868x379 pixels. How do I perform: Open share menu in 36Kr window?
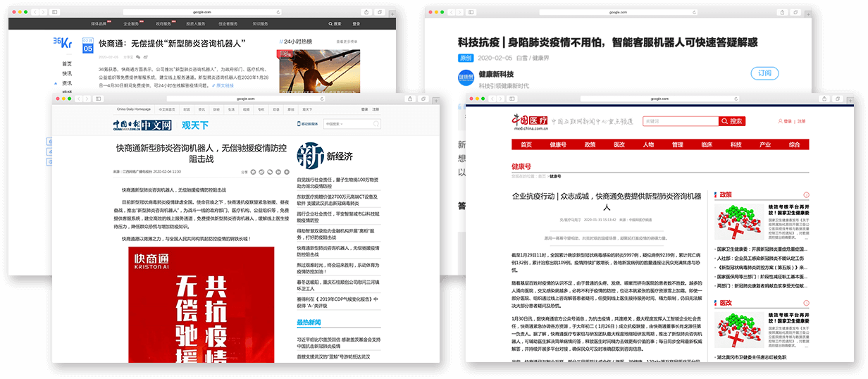click(x=367, y=13)
